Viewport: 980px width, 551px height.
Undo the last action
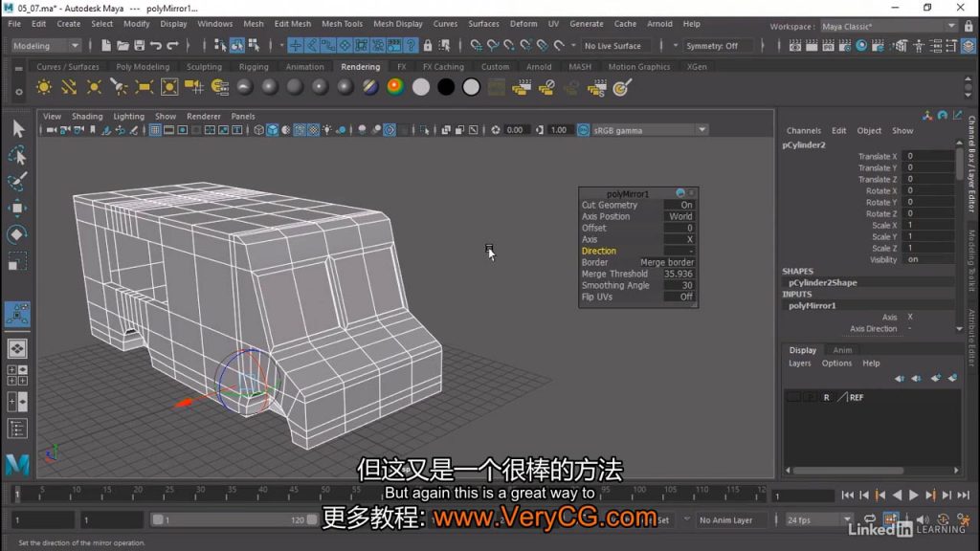(156, 46)
